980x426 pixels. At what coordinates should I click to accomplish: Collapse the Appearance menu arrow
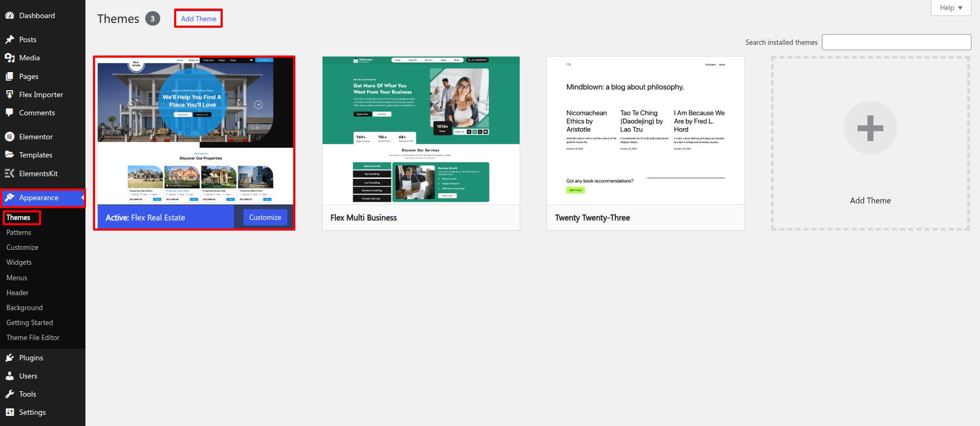click(82, 198)
